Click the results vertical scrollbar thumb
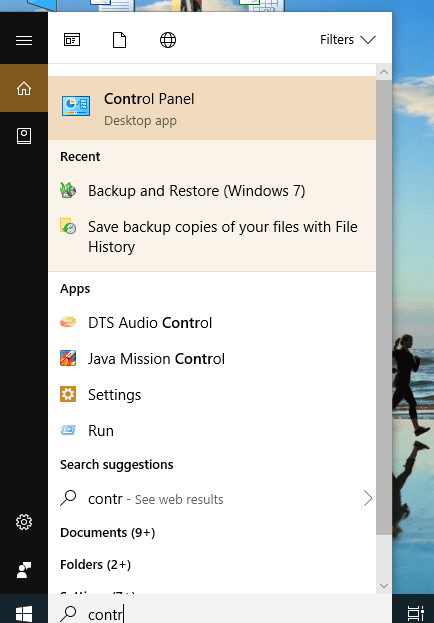This screenshot has height=623, width=434. 384,307
